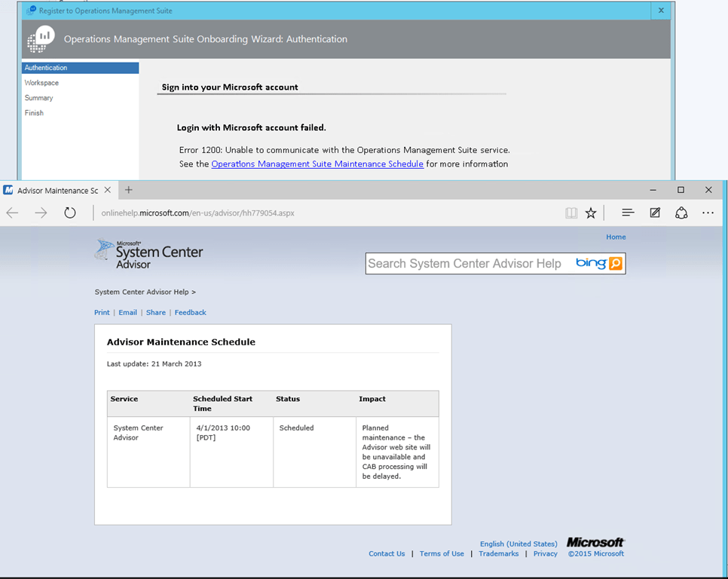Open the browser More actions menu
The image size is (728, 579).
coord(708,213)
